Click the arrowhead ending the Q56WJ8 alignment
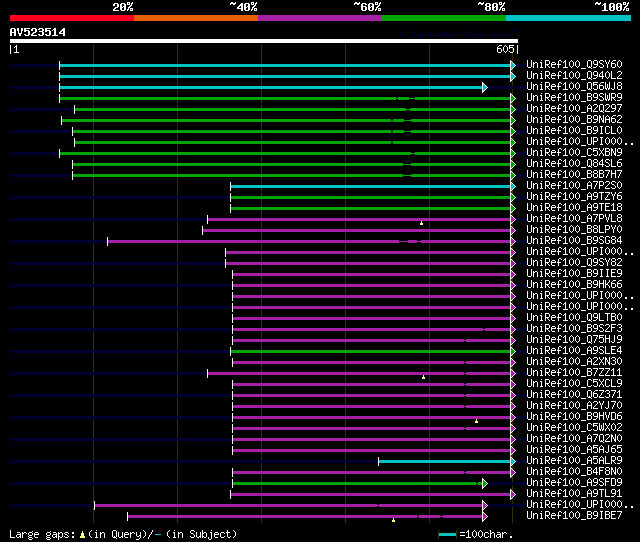Screen dimensions: 640x542 [x=485, y=87]
